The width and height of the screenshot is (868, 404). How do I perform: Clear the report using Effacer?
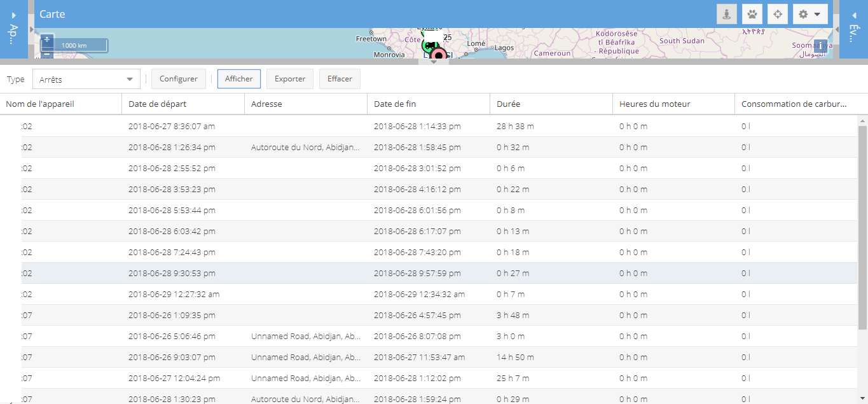pos(340,78)
